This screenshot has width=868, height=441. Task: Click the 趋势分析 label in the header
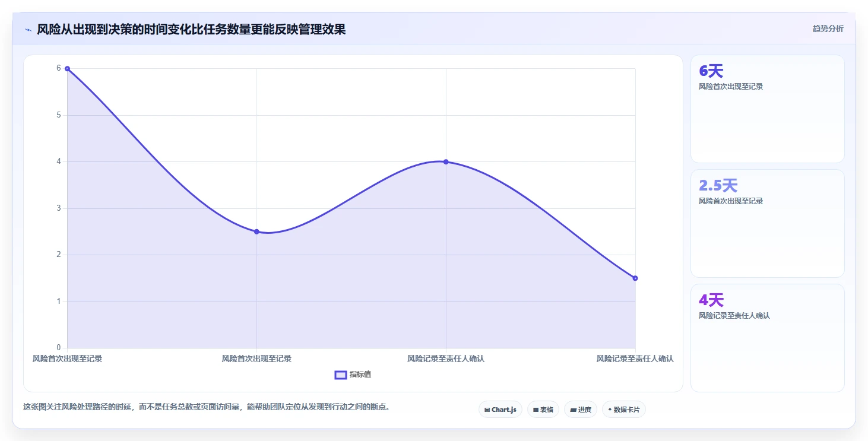828,29
